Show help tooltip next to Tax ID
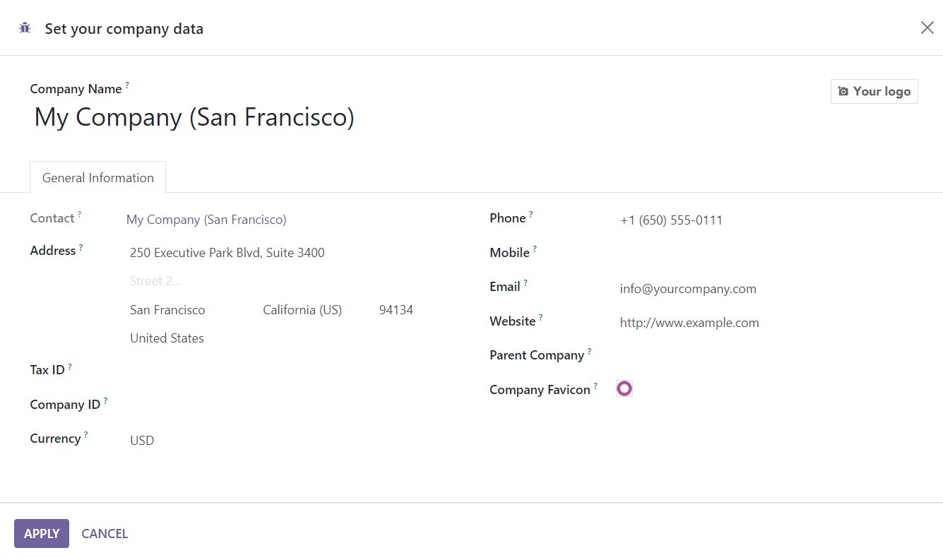 pyautogui.click(x=69, y=367)
